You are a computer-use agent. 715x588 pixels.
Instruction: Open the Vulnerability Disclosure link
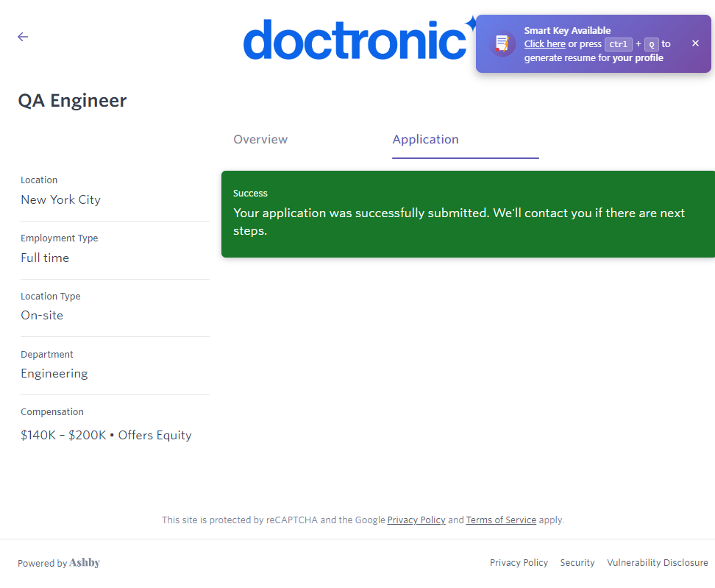click(x=657, y=563)
